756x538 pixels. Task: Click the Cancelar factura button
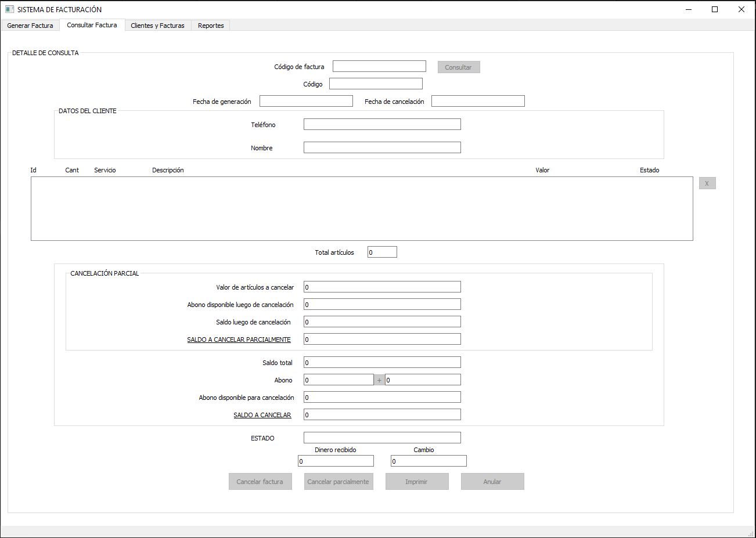pos(260,482)
